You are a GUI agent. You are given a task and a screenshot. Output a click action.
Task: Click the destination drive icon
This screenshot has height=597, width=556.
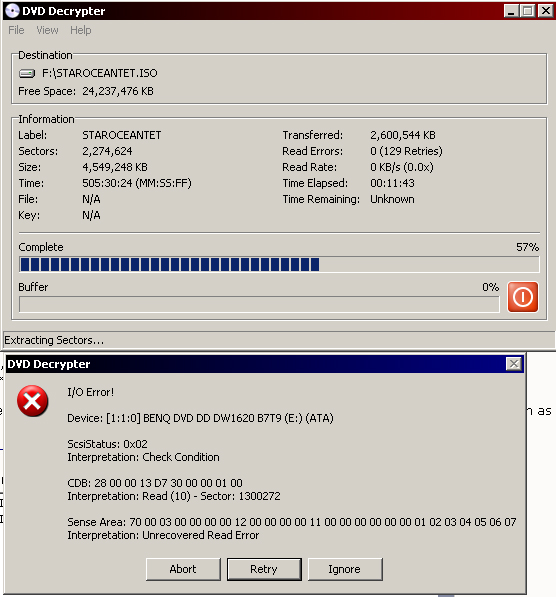coord(27,73)
